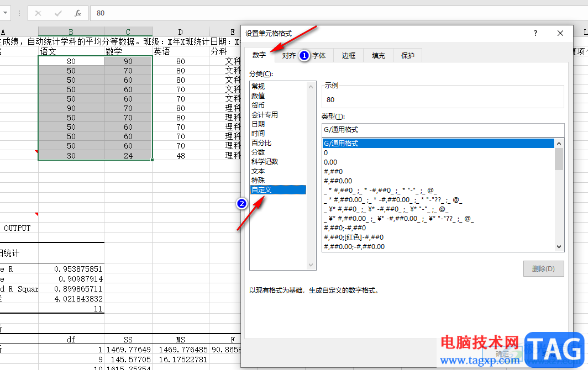
Task: Click the SS column header cell
Action: [x=128, y=339]
